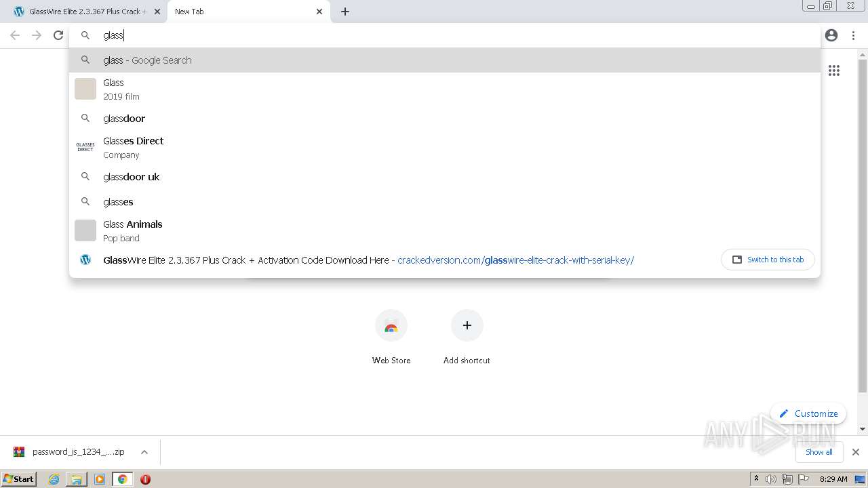868x488 pixels.
Task: Click the address bar with 'glass' typed
Action: pyautogui.click(x=444, y=35)
